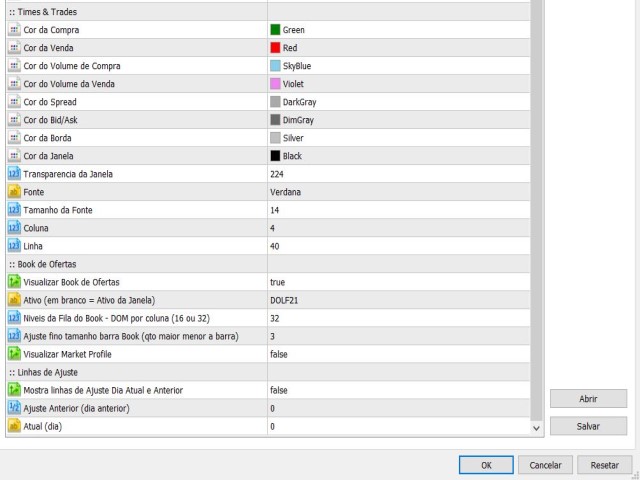Open the DimGray swatch for Cor do Bid/Ask
The width and height of the screenshot is (640, 480).
[275, 120]
